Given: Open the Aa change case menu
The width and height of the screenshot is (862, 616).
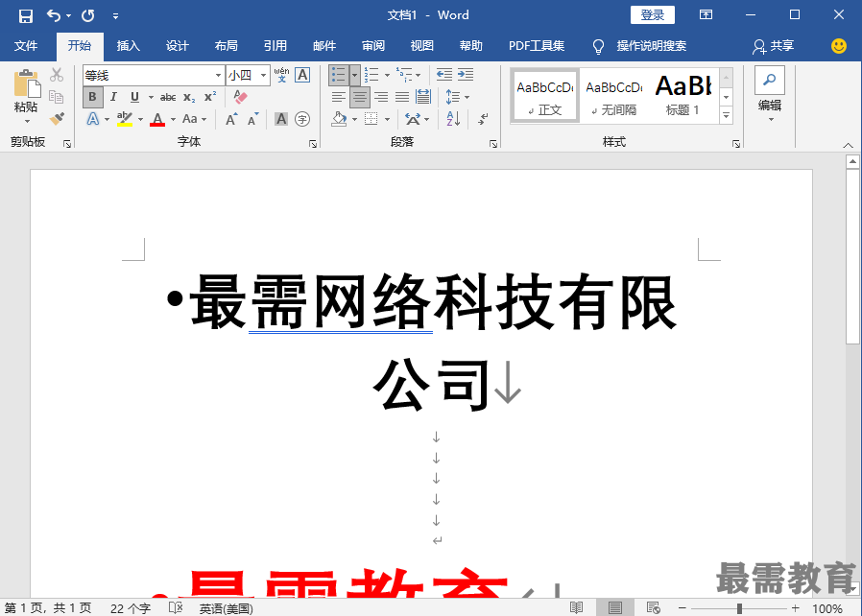Looking at the screenshot, I should (x=194, y=119).
